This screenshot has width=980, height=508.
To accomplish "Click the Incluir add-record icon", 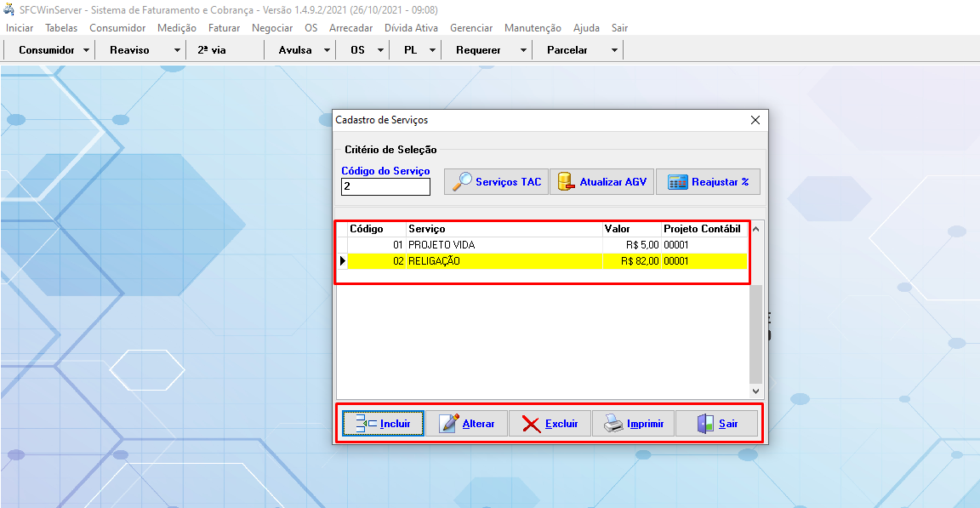I will pyautogui.click(x=366, y=424).
